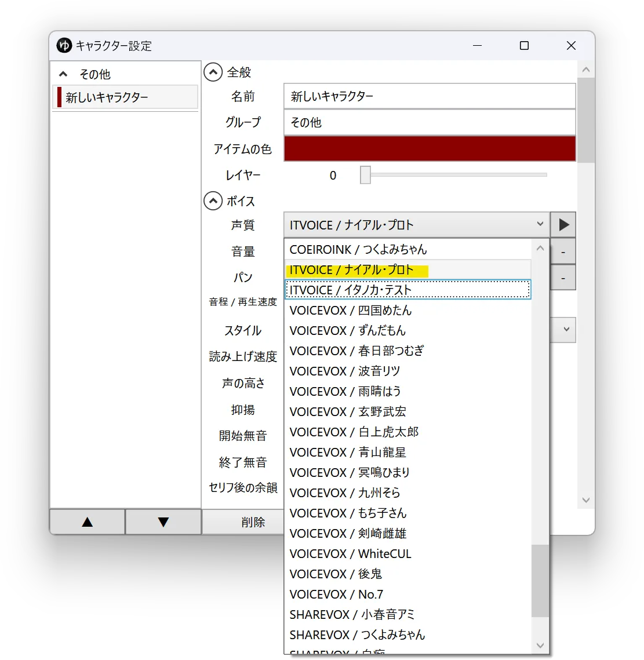Pick VOICEVOX / 玄野武宏 voice
Screen dimensions: 644x660
coord(407,411)
